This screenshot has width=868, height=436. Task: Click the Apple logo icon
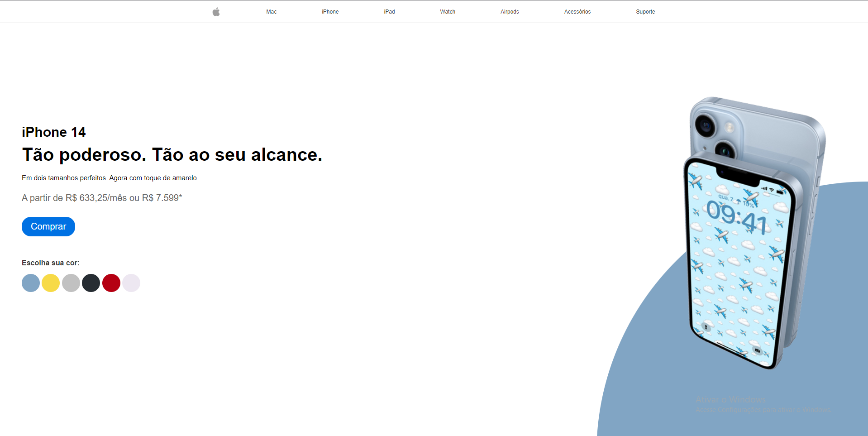[x=216, y=12]
